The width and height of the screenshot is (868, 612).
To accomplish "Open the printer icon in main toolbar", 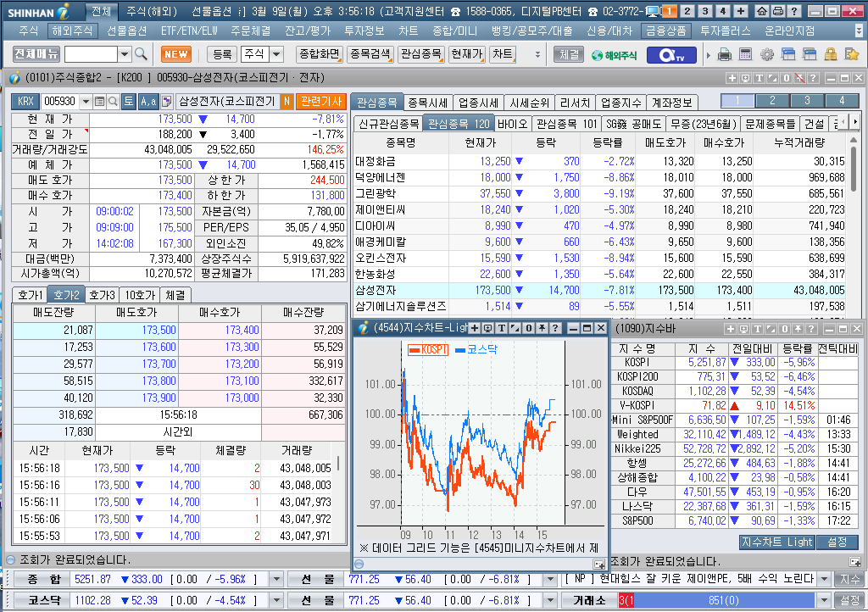I will [x=725, y=54].
